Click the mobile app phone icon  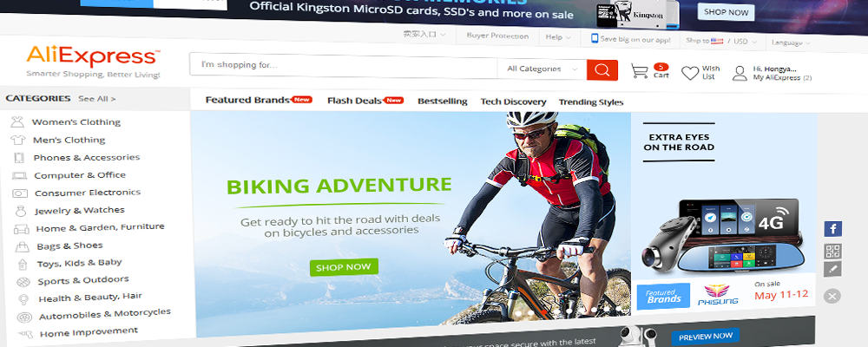[x=595, y=39]
